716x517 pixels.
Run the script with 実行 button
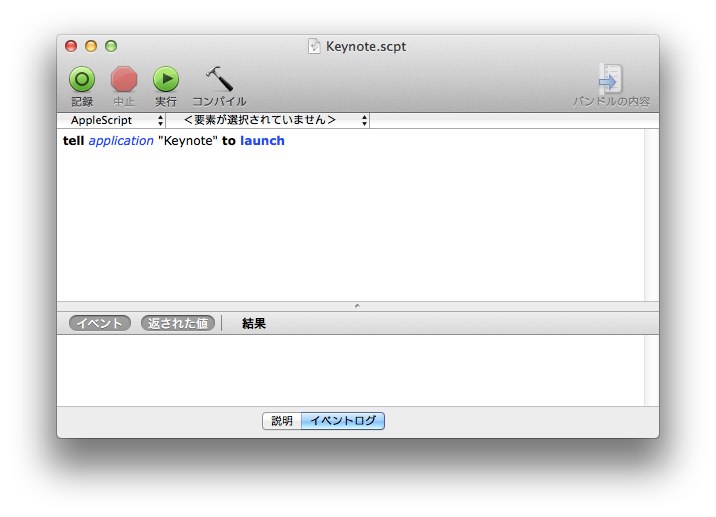(166, 79)
